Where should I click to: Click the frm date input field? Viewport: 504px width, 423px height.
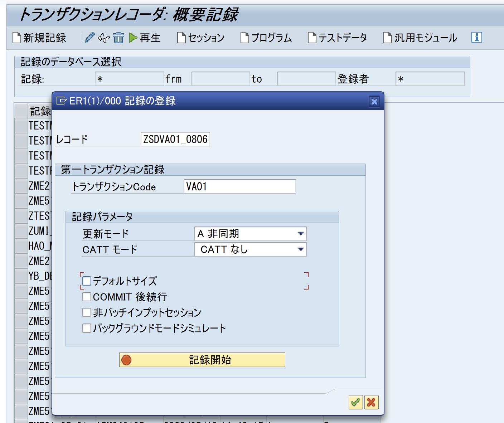pos(220,79)
